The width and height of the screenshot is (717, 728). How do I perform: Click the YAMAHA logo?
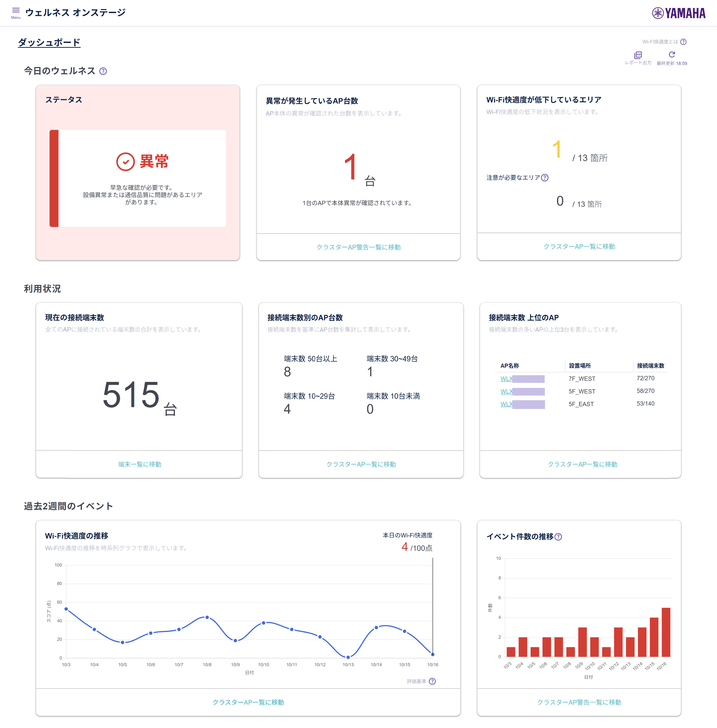(x=679, y=13)
